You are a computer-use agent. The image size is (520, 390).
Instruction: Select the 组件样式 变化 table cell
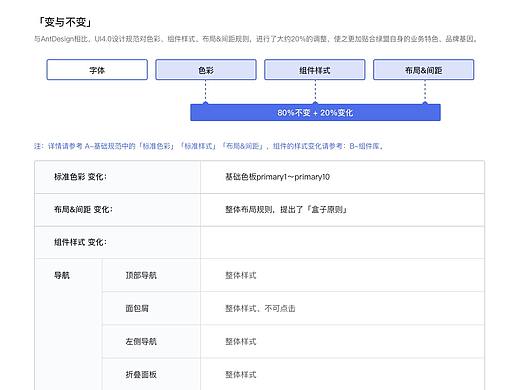tap(117, 242)
